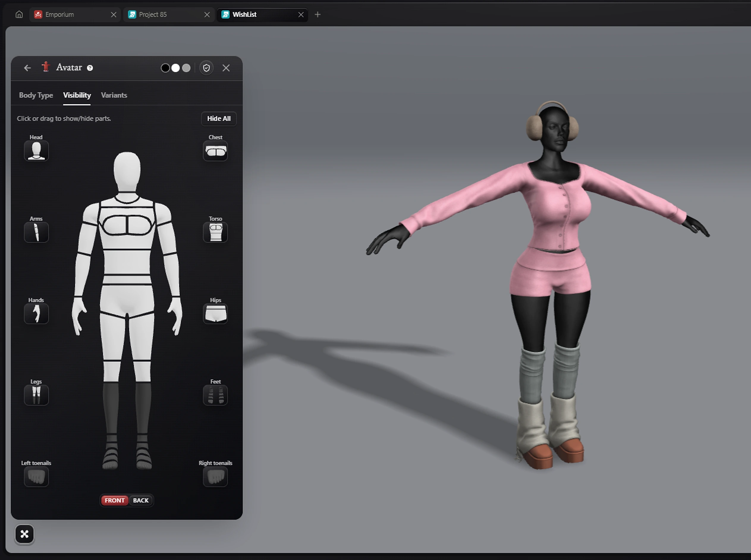Click the red Avatar figure icon
This screenshot has height=560, width=751.
pyautogui.click(x=46, y=67)
